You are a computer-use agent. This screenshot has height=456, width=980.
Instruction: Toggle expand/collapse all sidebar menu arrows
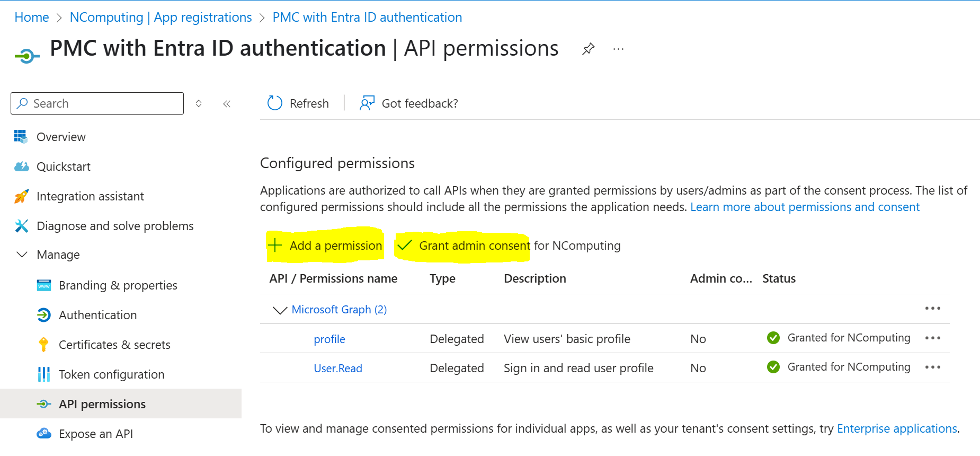[x=199, y=103]
